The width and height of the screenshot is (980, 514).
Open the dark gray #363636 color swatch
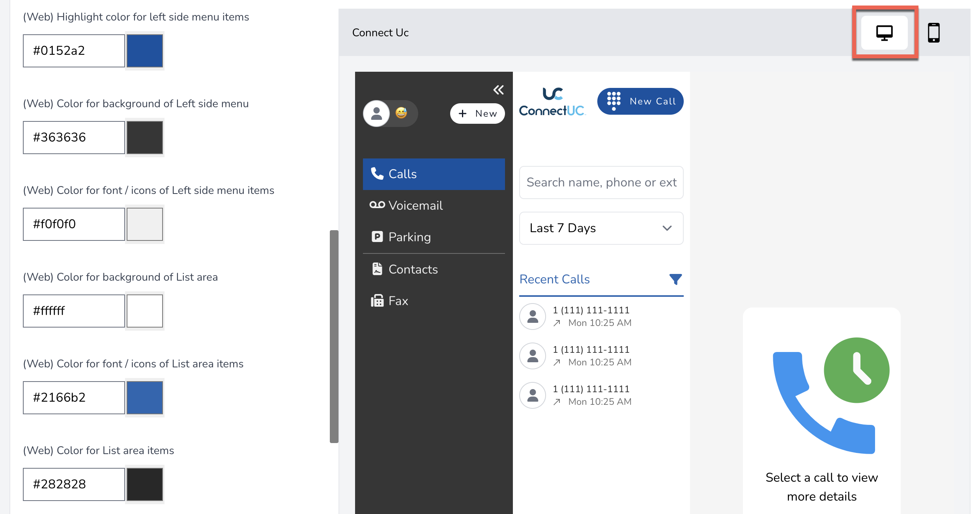click(x=145, y=138)
